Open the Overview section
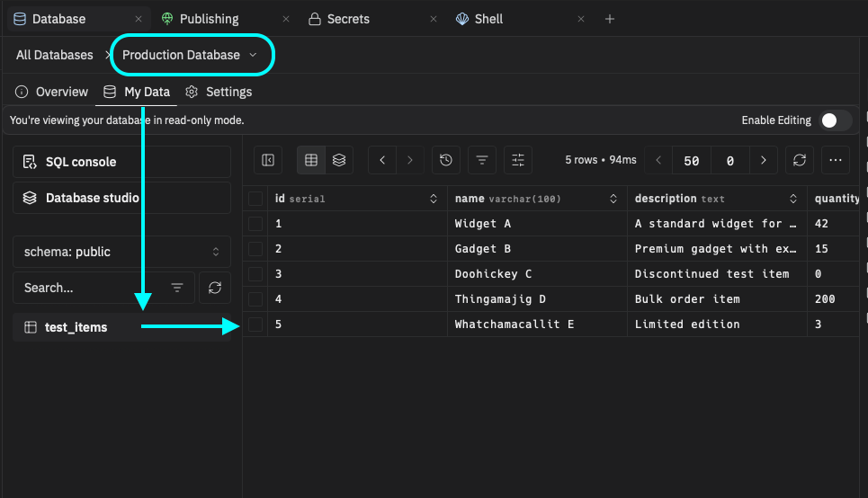 pos(51,92)
